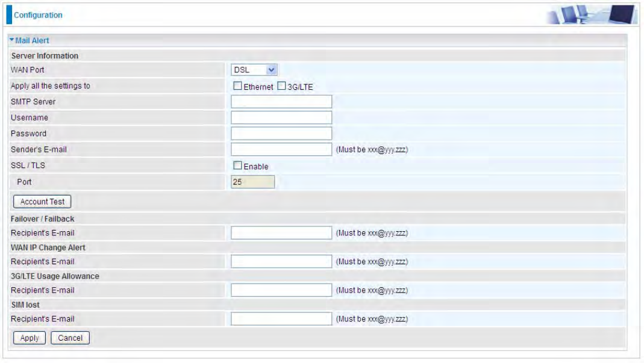644x363 pixels.
Task: Enable the SSL / TLS checkbox
Action: (x=237, y=166)
